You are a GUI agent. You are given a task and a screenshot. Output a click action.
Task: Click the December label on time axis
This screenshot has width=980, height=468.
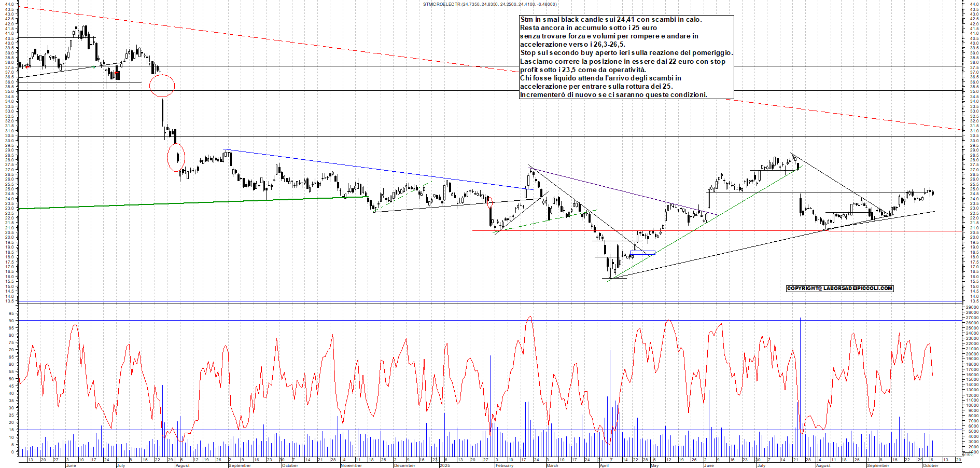coord(404,465)
